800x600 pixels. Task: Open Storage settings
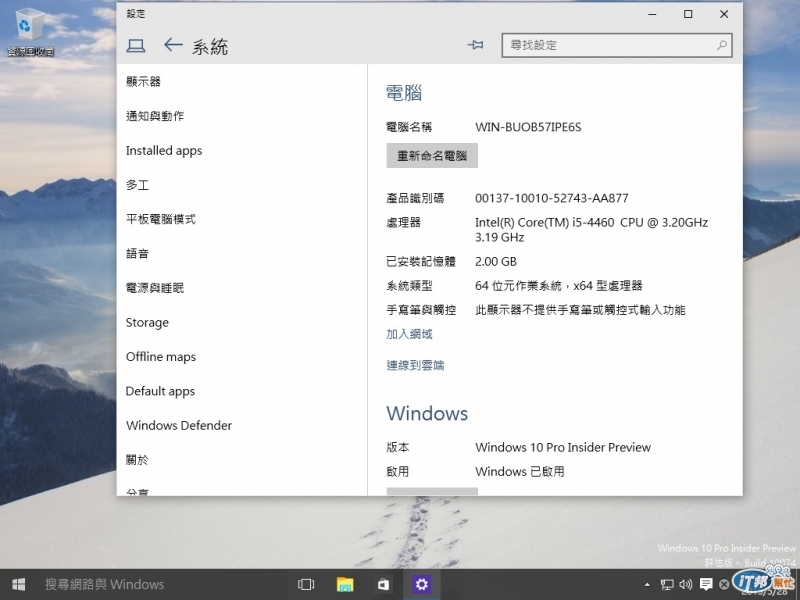coord(147,323)
